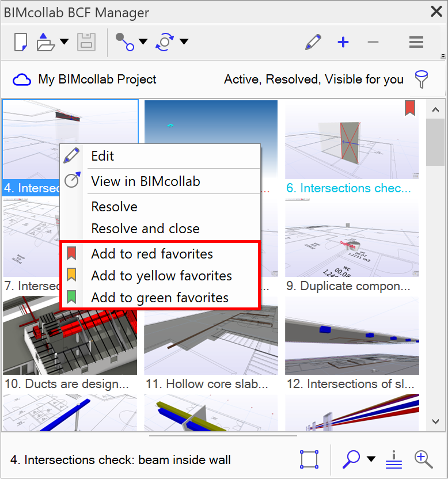Click the scrollbar up arrow

click(436, 109)
